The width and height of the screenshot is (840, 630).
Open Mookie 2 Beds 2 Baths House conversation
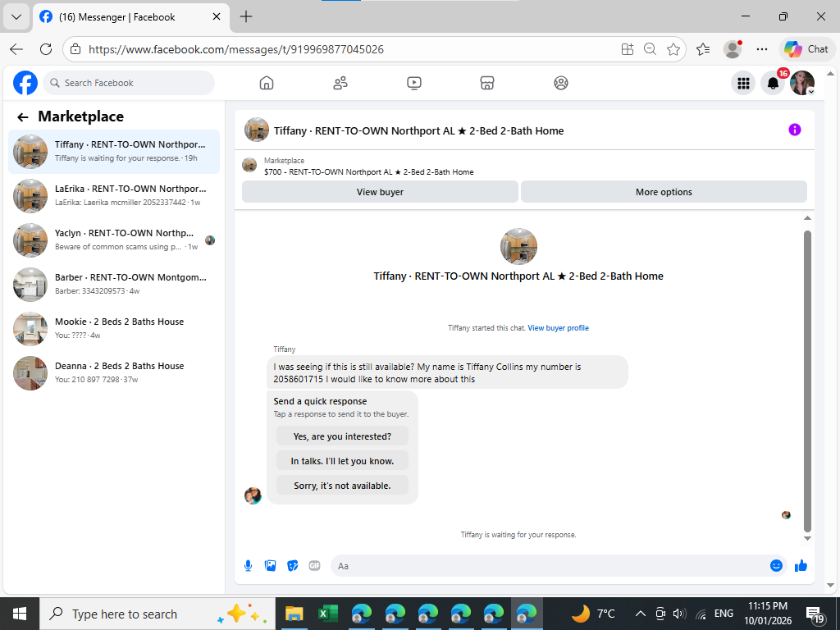pos(113,329)
